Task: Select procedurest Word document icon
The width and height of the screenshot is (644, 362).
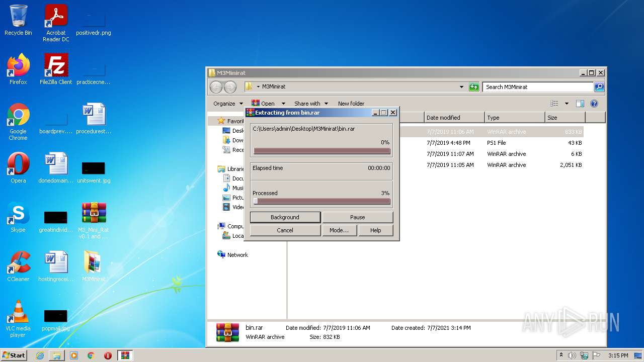Action: [94, 119]
